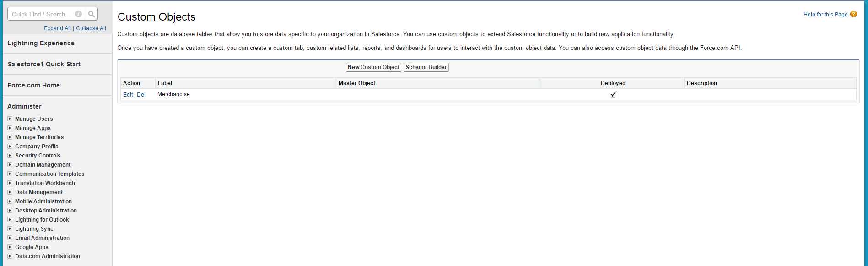Select the Manage Users tree label
The image size is (868, 266).
coord(34,119)
